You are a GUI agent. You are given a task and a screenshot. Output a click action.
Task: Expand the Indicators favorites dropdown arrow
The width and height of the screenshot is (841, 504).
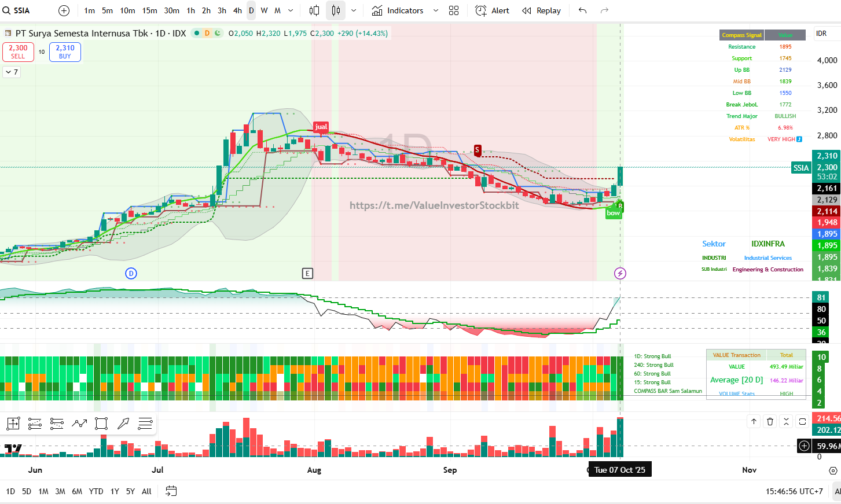point(436,10)
